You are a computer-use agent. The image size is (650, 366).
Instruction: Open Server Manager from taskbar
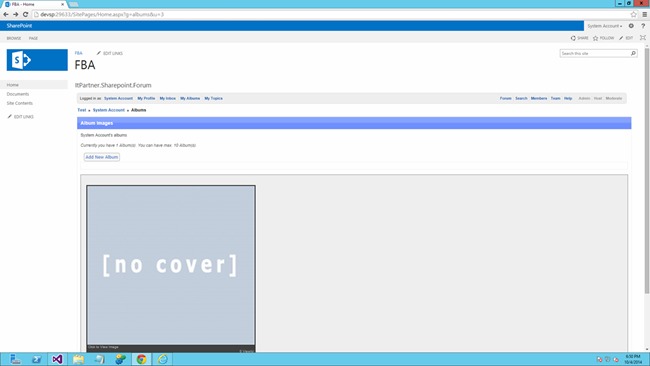15,359
